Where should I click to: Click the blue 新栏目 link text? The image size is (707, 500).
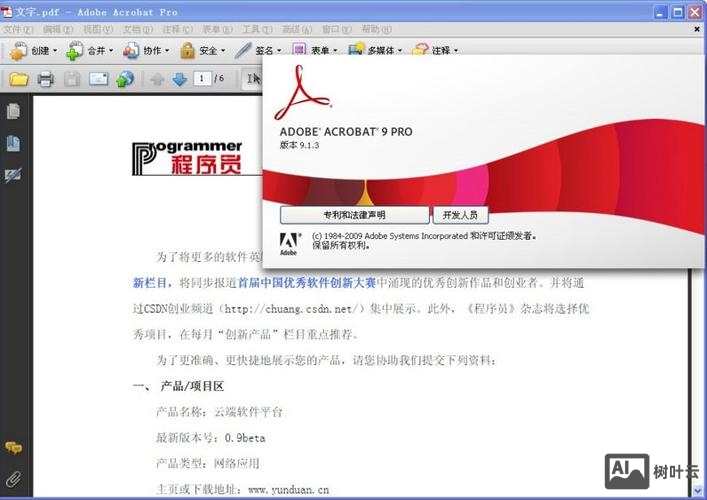[152, 283]
